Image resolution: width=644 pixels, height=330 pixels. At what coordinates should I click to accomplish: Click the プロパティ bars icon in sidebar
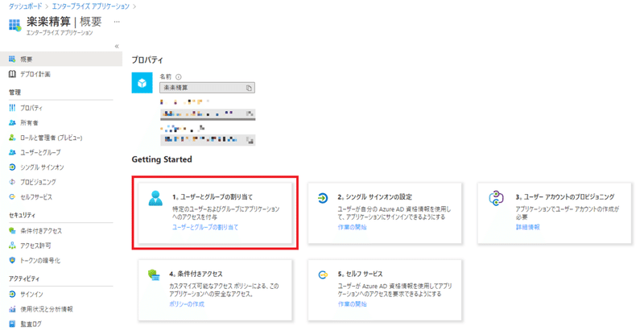pyautogui.click(x=12, y=108)
